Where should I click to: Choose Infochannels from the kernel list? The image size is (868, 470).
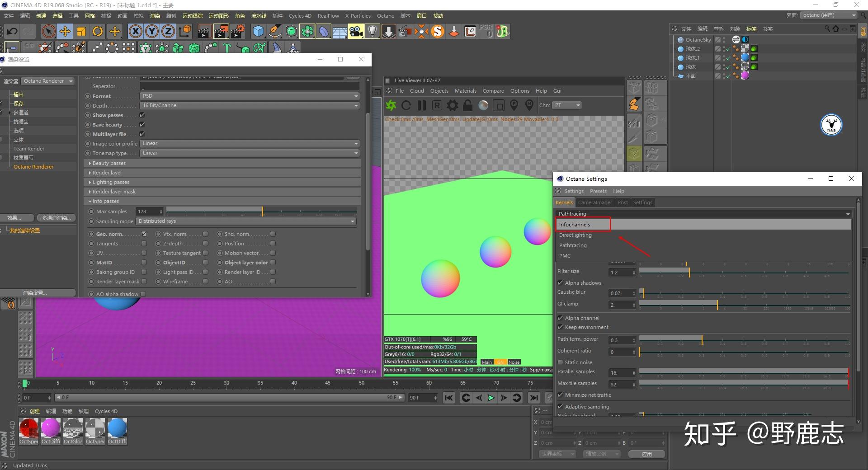[575, 225]
